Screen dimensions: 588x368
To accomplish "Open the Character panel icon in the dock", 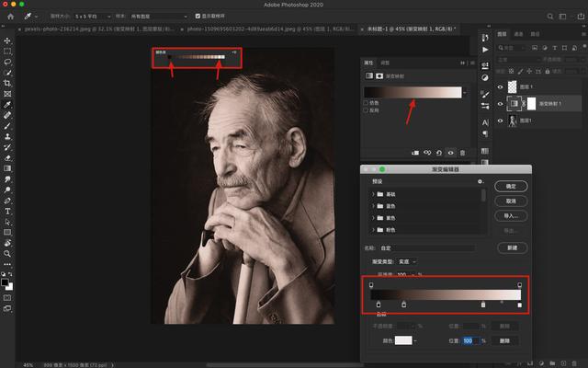I will pyautogui.click(x=485, y=122).
